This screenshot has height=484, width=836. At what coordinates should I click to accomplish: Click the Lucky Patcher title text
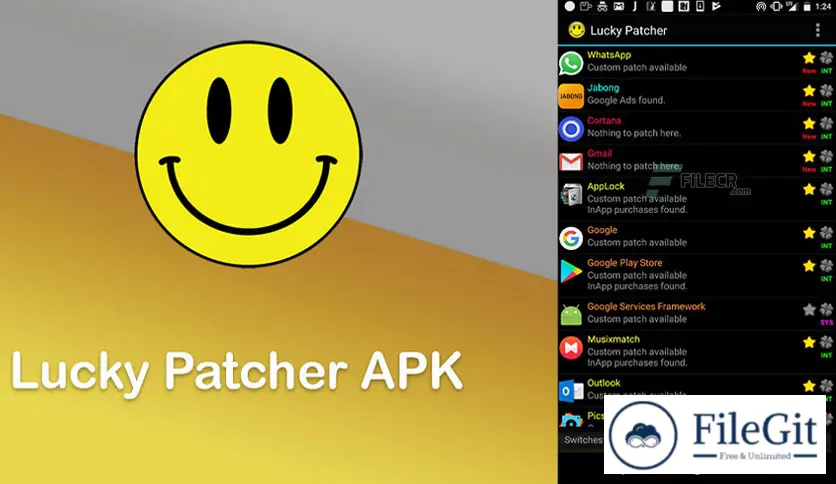coord(629,31)
